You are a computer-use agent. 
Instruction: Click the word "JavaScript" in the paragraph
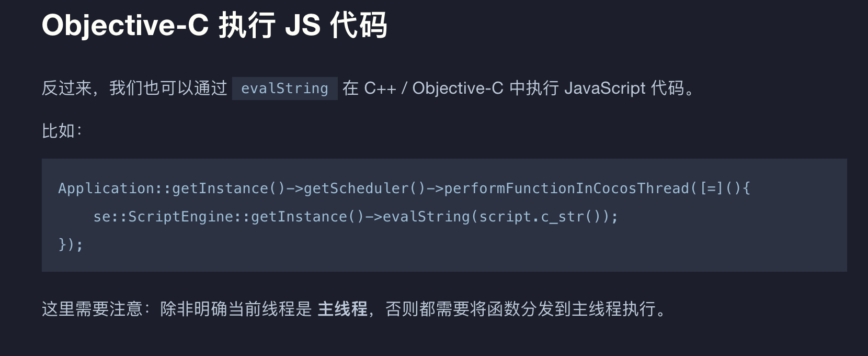tap(605, 88)
